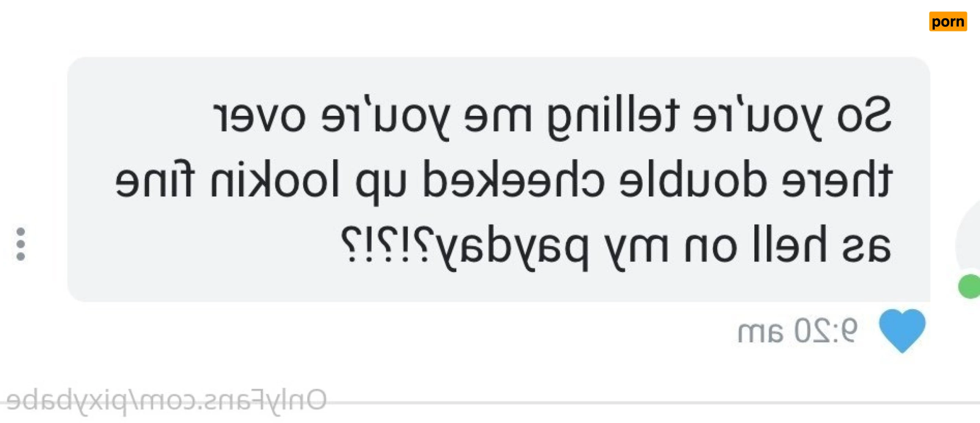Open the OnlyFans.com/pixybabe watermark link
This screenshot has width=980, height=423.
(x=166, y=400)
